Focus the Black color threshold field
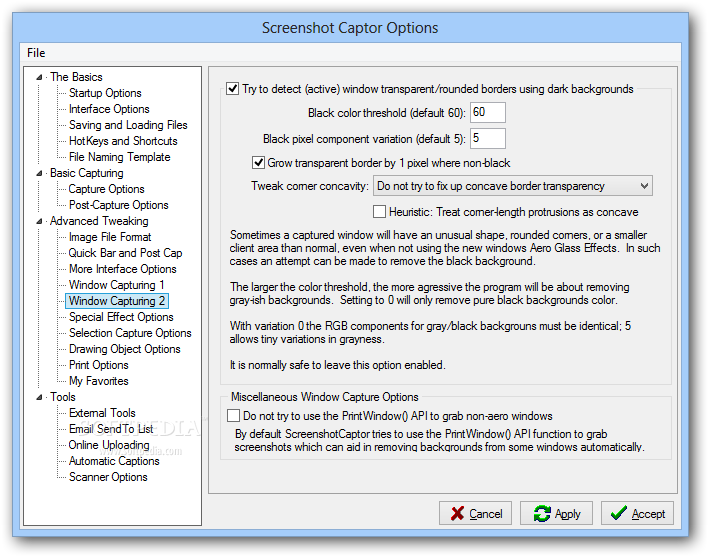Image resolution: width=709 pixels, height=557 pixels. (x=488, y=112)
